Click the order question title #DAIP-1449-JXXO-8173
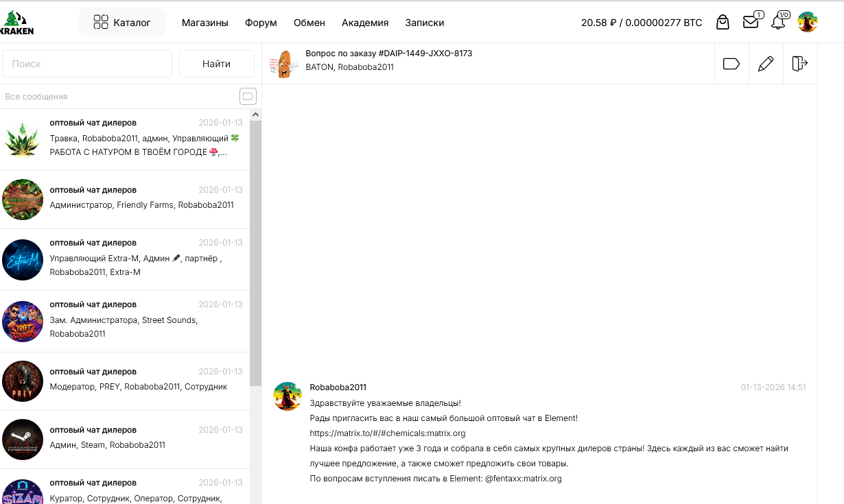844x504 pixels. point(389,53)
